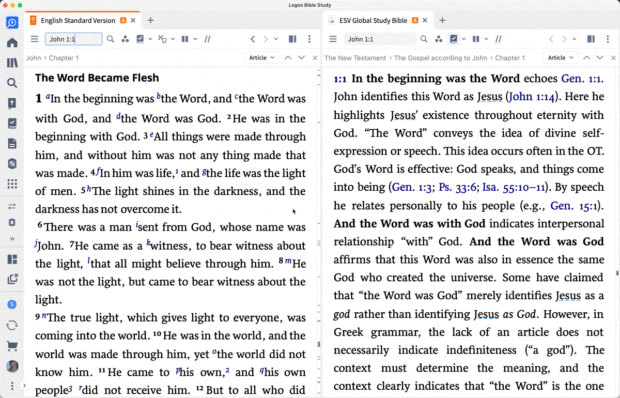
Task: Click the sync arrows icon in sidebar
Action: [x=12, y=325]
